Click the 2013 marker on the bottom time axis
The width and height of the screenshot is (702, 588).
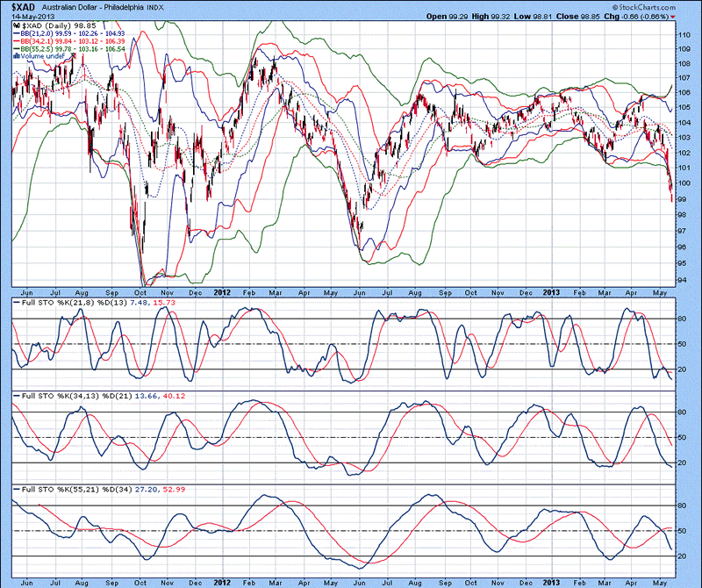coord(552,581)
